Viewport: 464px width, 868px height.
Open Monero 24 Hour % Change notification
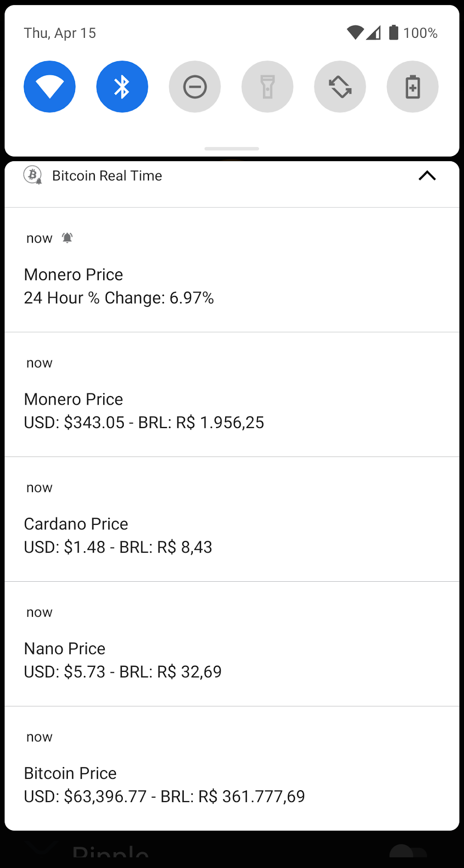click(x=232, y=286)
